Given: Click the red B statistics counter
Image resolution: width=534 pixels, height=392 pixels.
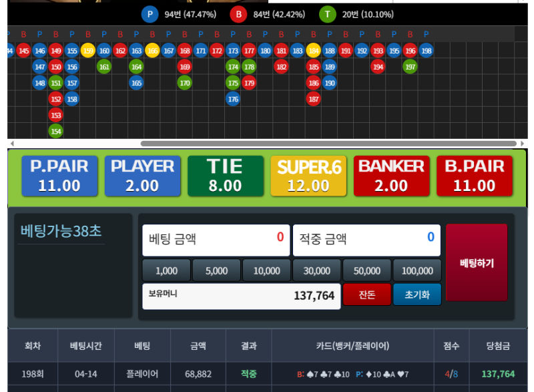Looking at the screenshot, I should point(240,13).
